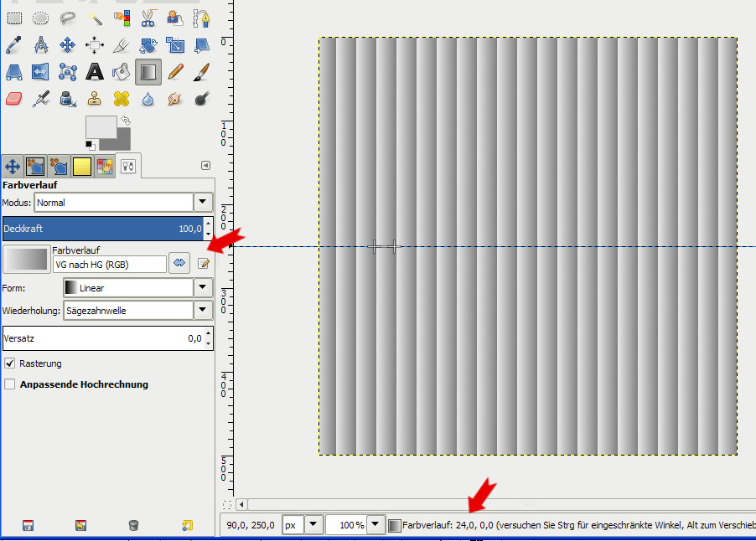This screenshot has width=756, height=541.
Task: Select the Ellipse Select tool
Action: pyautogui.click(x=40, y=18)
